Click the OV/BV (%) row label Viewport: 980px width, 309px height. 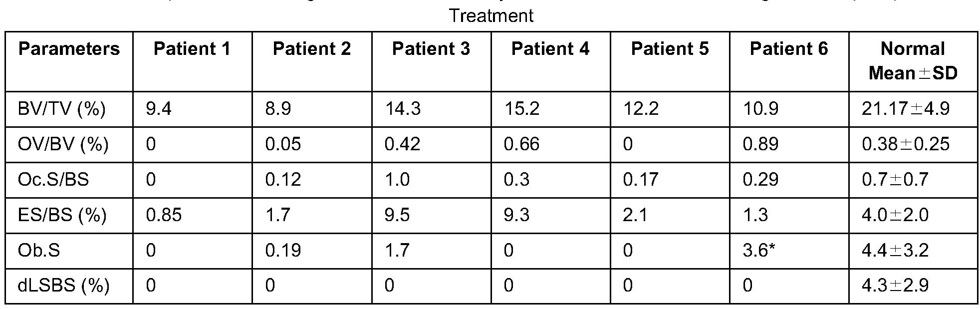point(63,144)
